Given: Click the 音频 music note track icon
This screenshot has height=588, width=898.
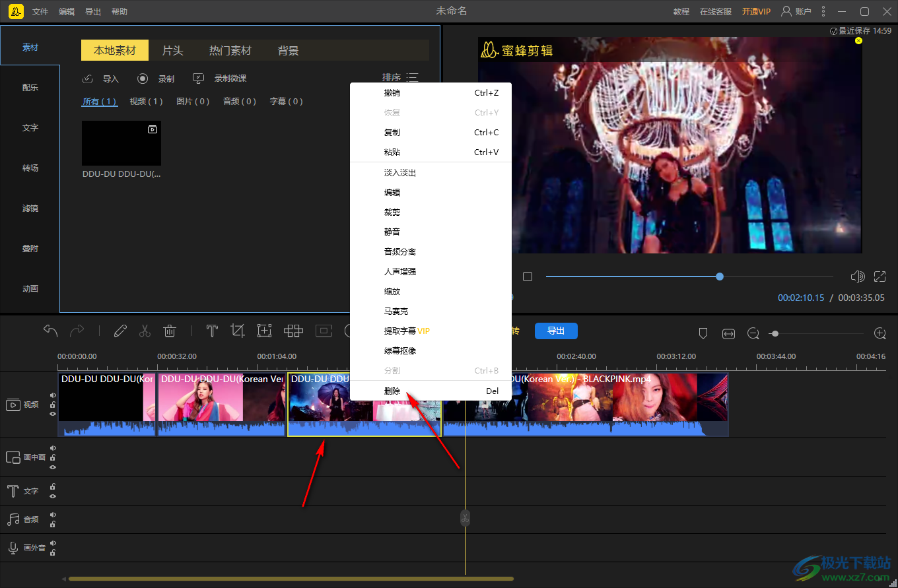Looking at the screenshot, I should [13, 519].
